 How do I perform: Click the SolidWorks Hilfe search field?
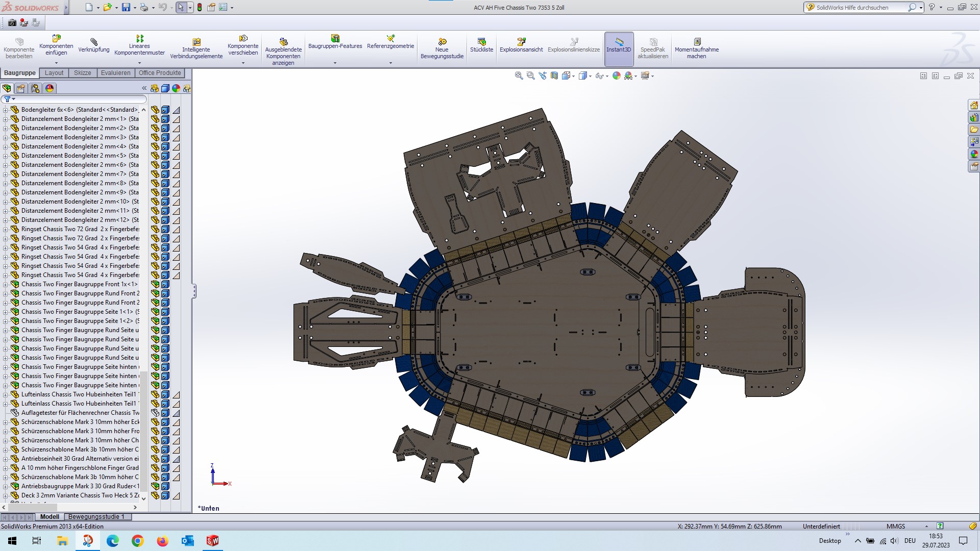pos(859,8)
